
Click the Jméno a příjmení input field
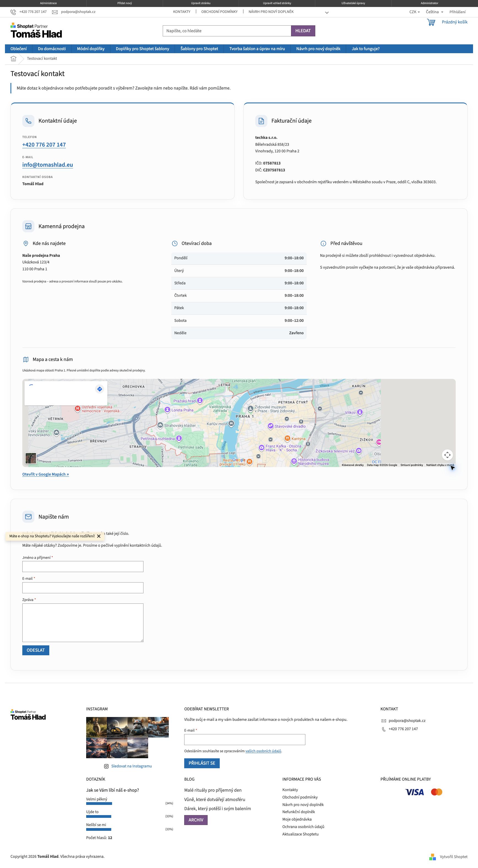pos(83,567)
